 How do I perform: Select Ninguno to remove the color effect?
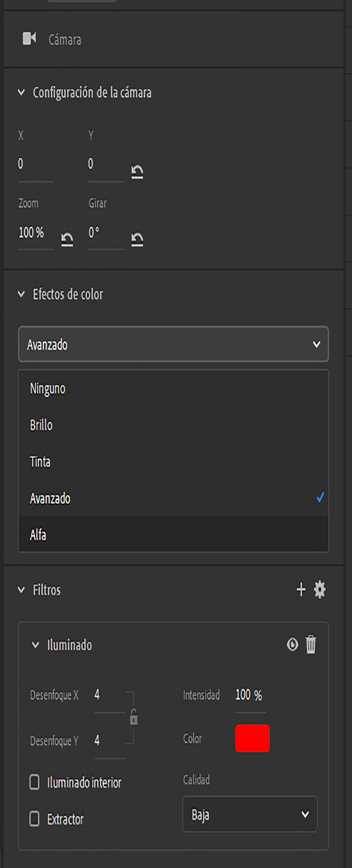(x=46, y=389)
